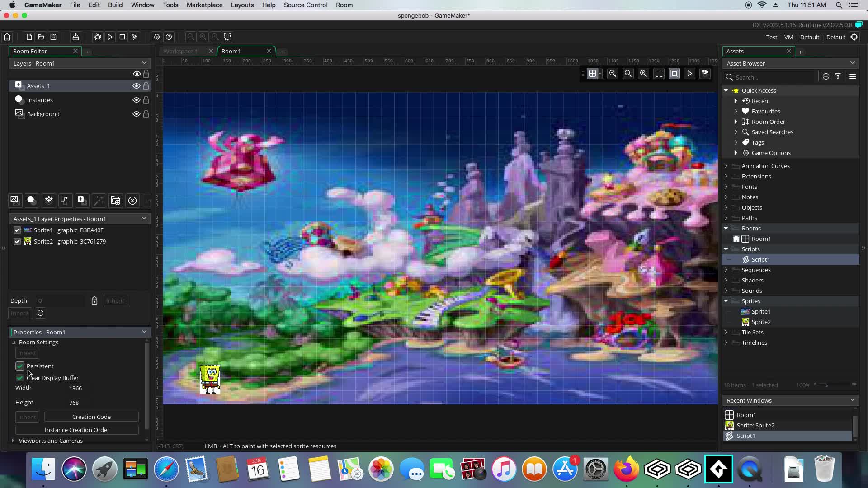This screenshot has width=868, height=488.
Task: Open the Build menu
Action: coord(115,5)
